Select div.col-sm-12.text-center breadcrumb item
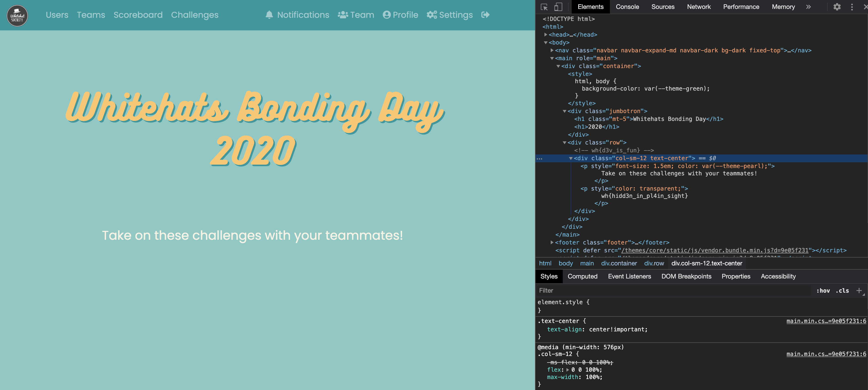868x390 pixels. click(706, 263)
